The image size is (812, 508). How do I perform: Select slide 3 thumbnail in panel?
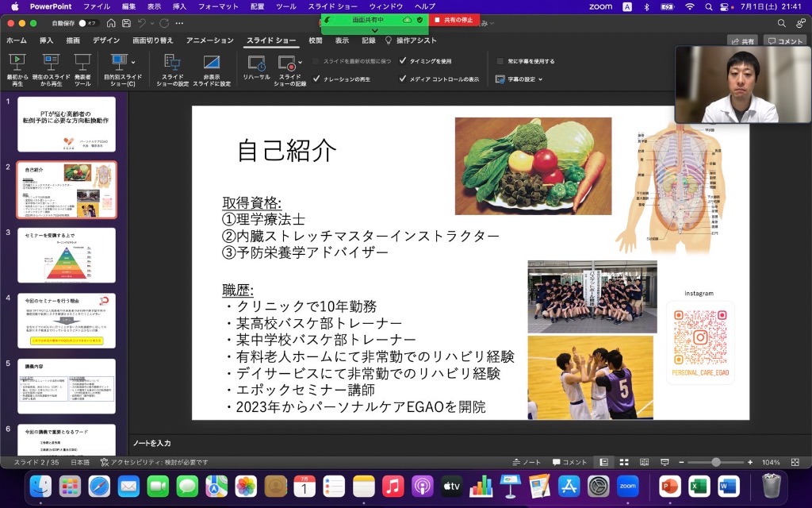(x=67, y=256)
